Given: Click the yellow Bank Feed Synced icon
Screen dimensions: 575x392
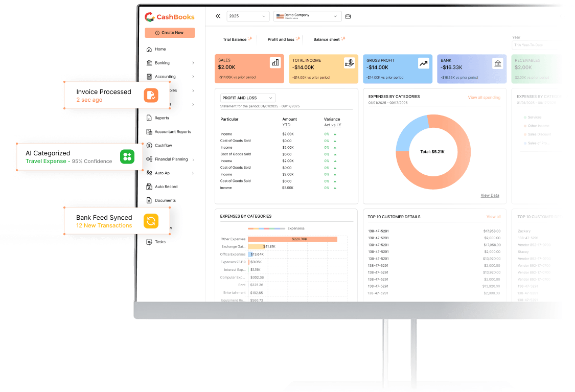Looking at the screenshot, I should tap(151, 221).
